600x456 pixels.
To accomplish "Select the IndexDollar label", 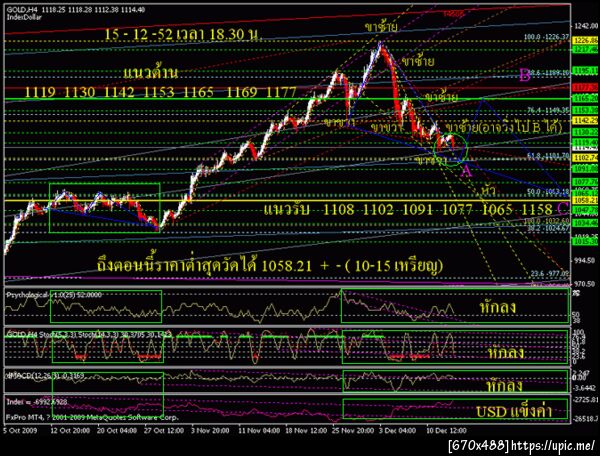I will point(24,17).
